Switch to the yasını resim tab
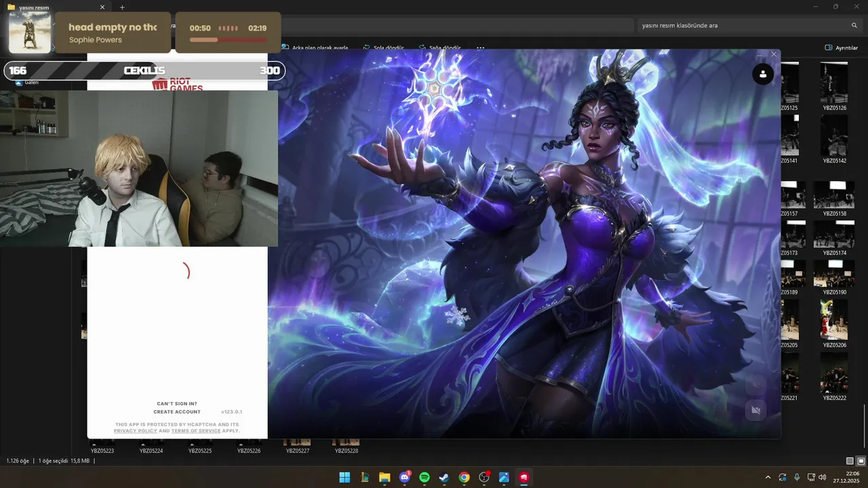Image resolution: width=868 pixels, height=488 pixels. point(58,7)
